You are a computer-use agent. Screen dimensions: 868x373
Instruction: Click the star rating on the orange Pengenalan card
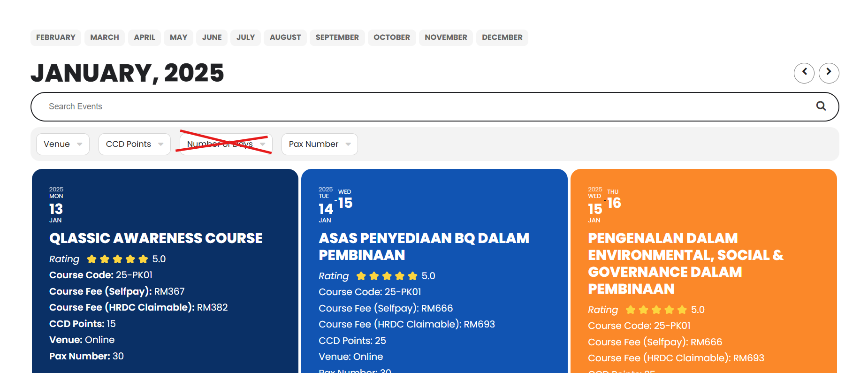tap(656, 310)
